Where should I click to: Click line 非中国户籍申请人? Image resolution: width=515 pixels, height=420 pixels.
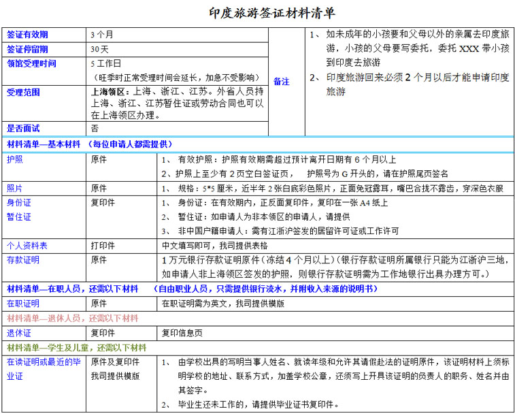[280, 231]
